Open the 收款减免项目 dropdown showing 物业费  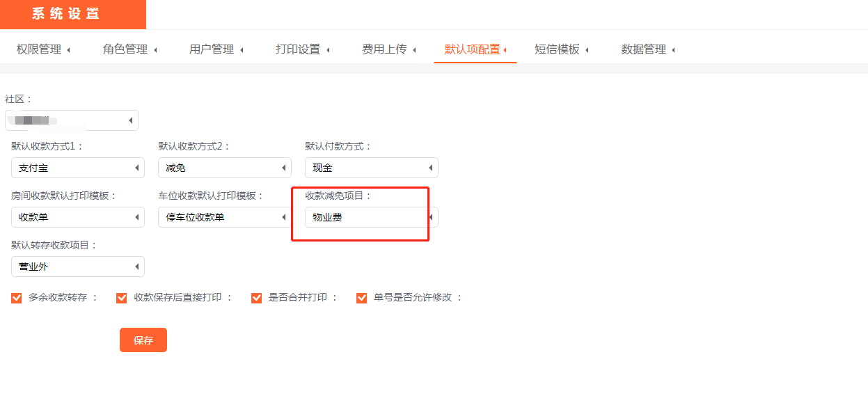point(372,217)
